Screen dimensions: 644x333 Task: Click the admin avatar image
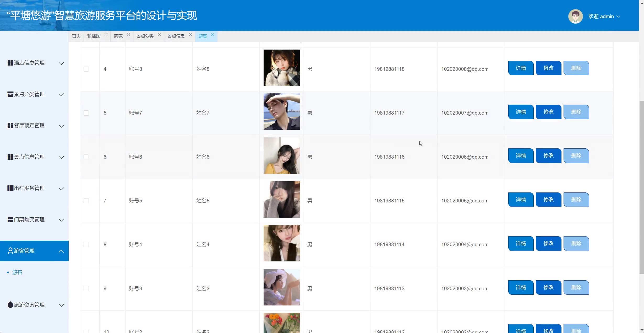(x=575, y=16)
